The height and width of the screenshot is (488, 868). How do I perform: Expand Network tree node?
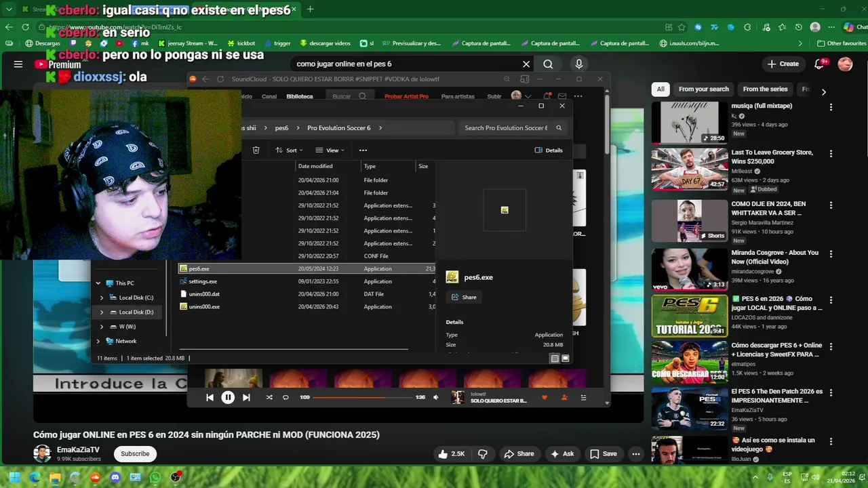(98, 342)
